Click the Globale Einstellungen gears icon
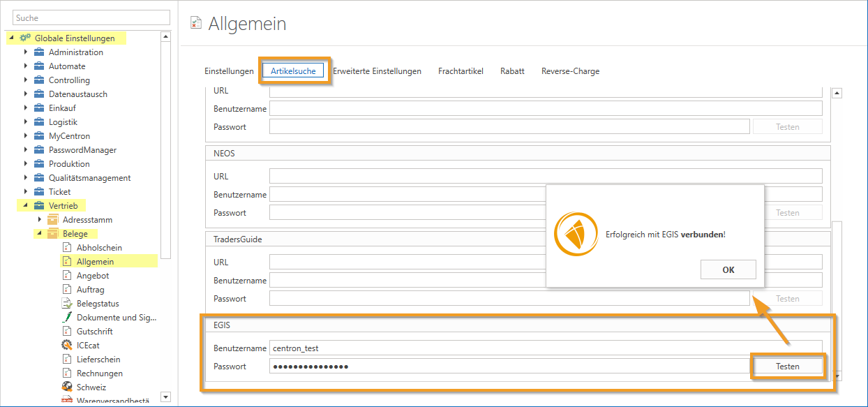 (x=25, y=38)
